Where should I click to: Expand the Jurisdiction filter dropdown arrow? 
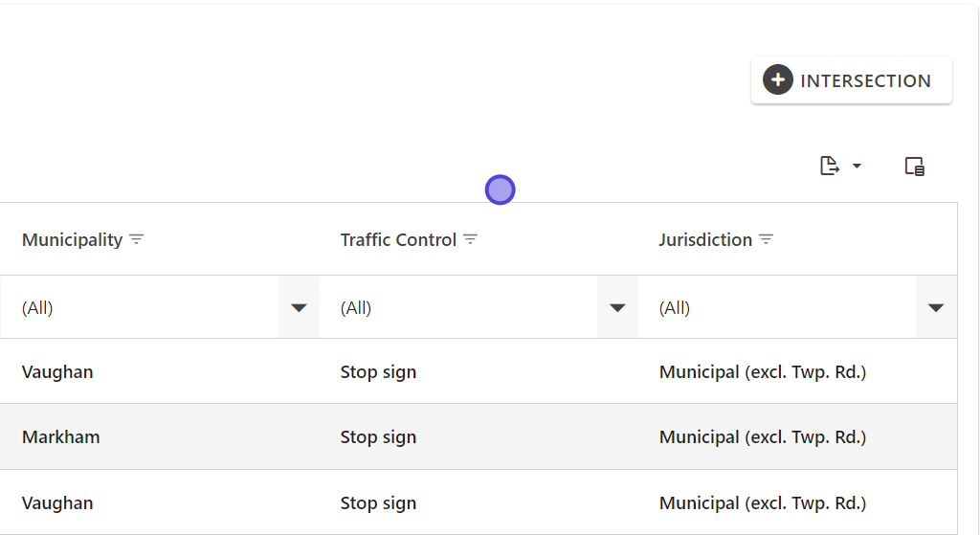pyautogui.click(x=936, y=307)
